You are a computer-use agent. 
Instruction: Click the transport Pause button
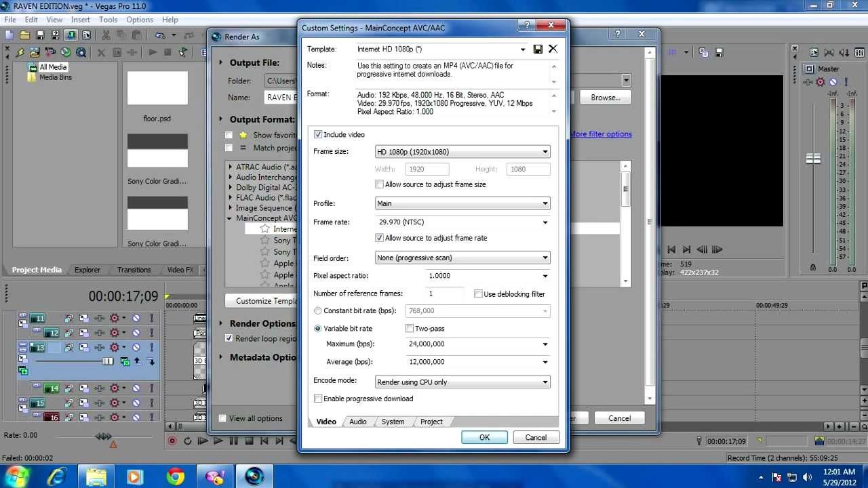click(x=233, y=441)
